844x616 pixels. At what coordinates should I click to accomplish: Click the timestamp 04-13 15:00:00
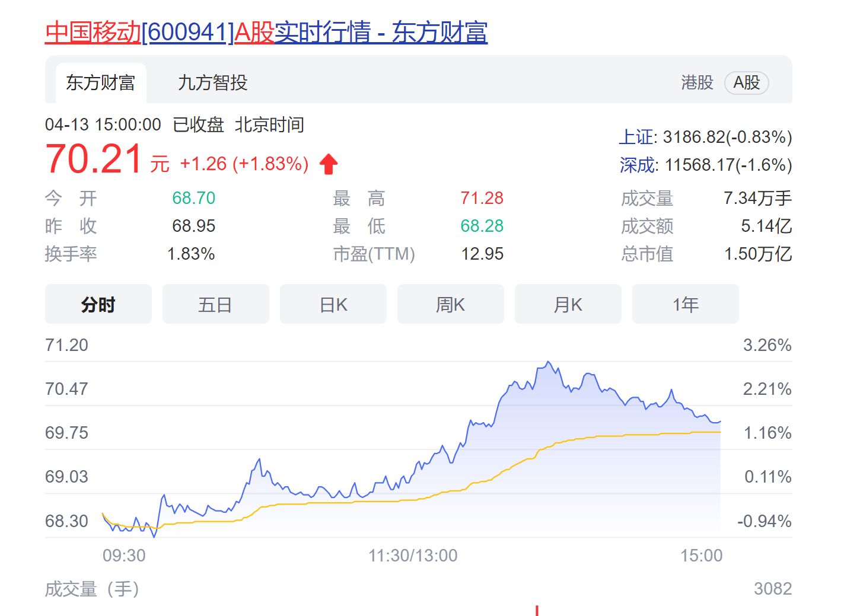(103, 125)
